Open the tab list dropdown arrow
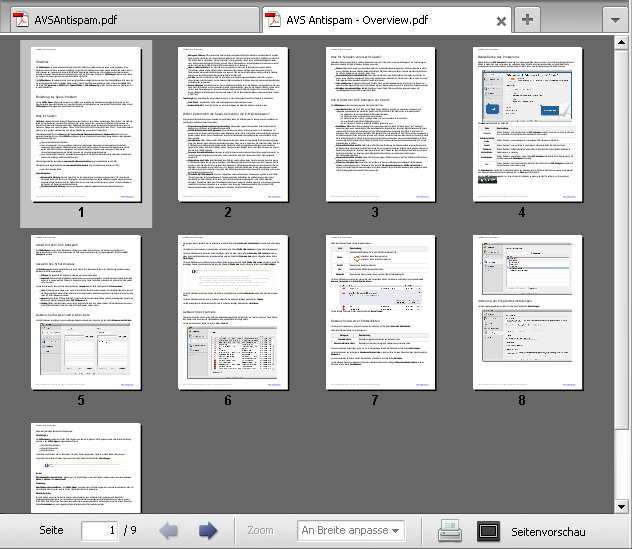Screen dimensions: 632x549 click(615, 20)
